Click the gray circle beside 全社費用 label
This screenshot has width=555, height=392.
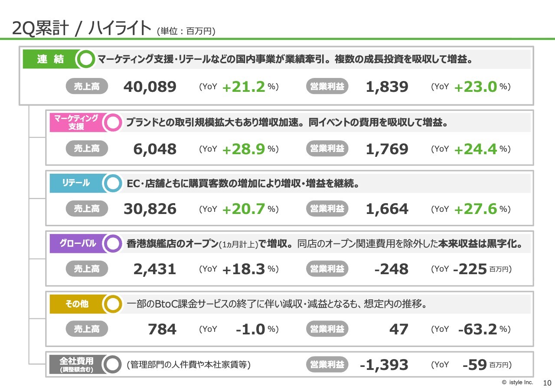point(113,364)
